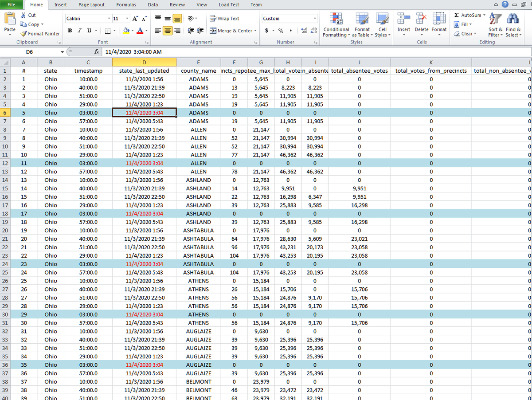Screen dimensions: 532x400
Task: Align text to top of cell
Action: [157, 19]
